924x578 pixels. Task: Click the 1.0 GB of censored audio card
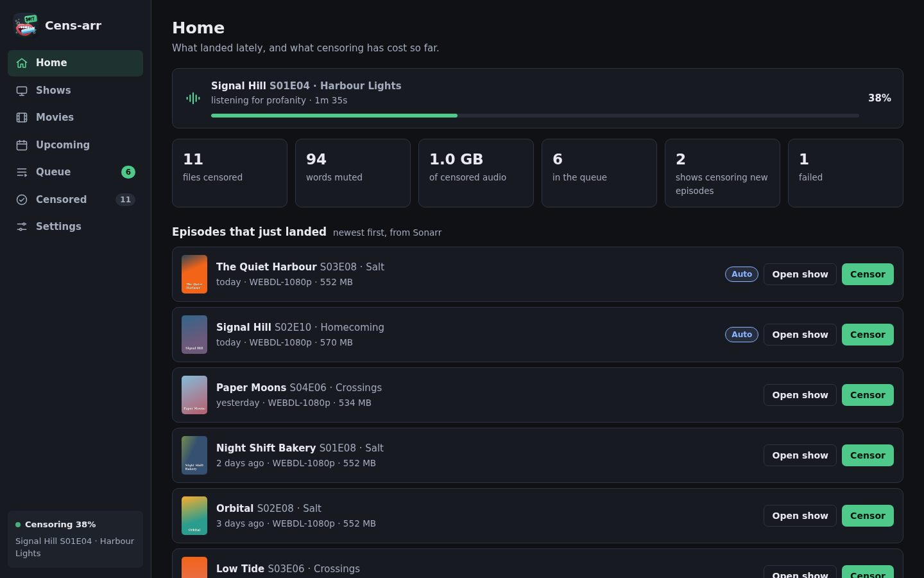pos(476,173)
